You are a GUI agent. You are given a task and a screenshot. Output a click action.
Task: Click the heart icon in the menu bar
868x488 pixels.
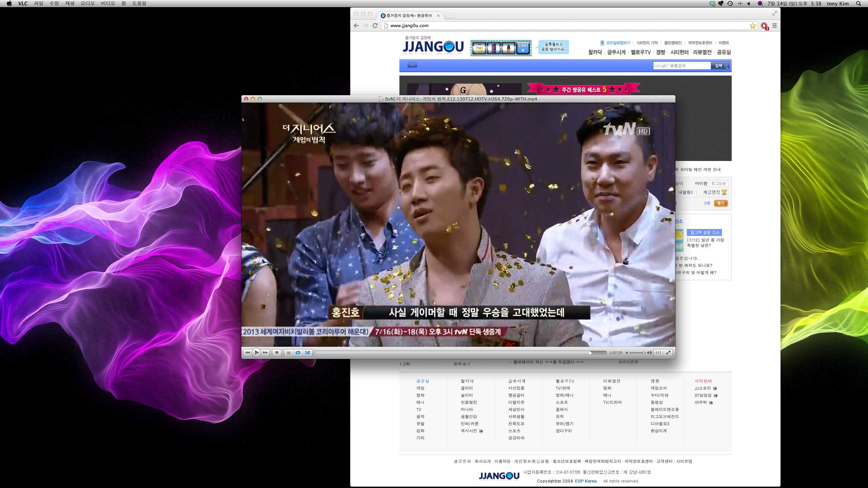[721, 3]
